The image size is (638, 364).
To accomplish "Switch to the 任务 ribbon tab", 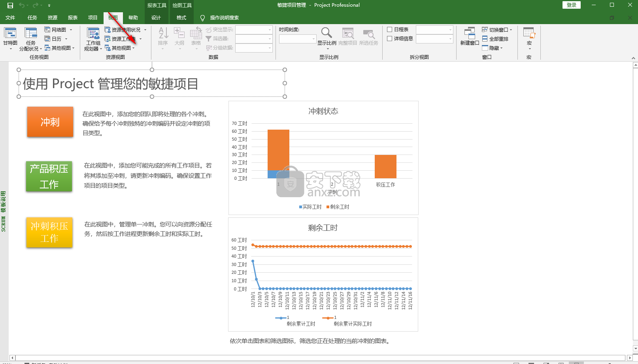I will point(32,18).
